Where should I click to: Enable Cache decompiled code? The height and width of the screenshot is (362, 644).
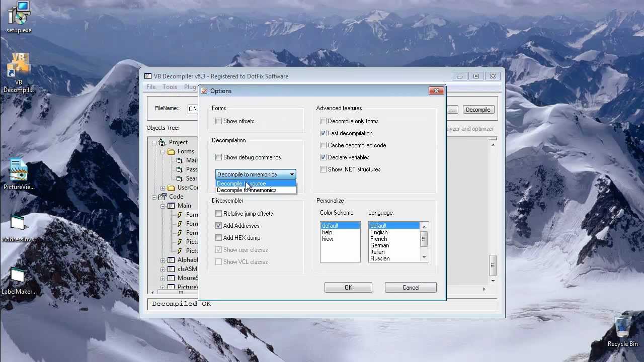323,145
